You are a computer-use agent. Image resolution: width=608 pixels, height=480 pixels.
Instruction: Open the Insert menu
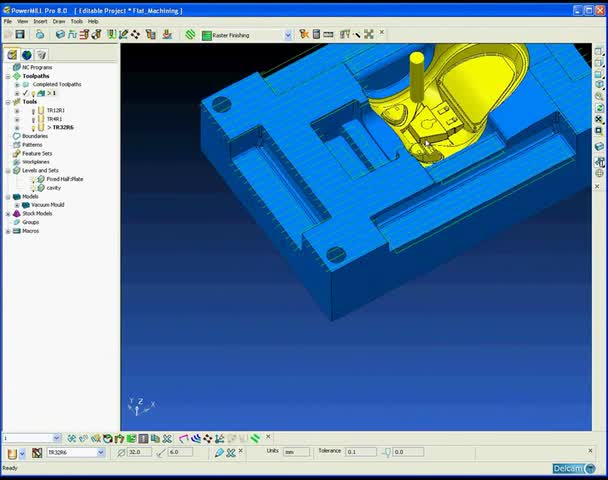click(40, 21)
